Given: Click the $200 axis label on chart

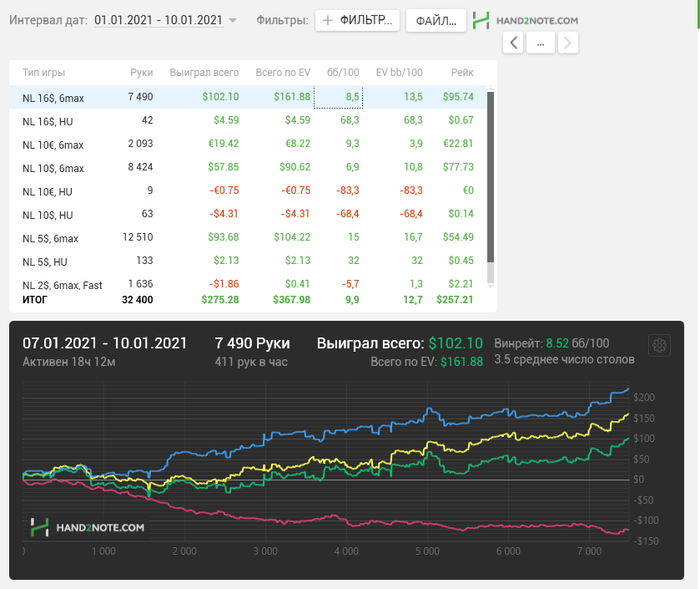Looking at the screenshot, I should click(644, 397).
